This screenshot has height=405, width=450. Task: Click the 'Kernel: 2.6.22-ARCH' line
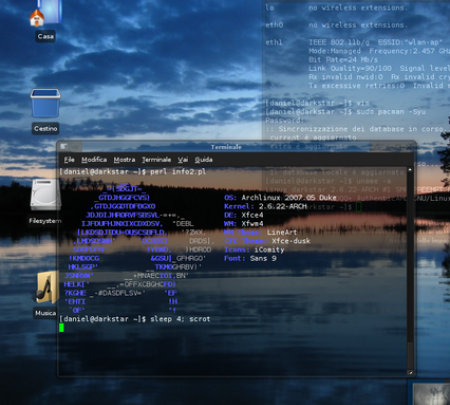[265, 206]
